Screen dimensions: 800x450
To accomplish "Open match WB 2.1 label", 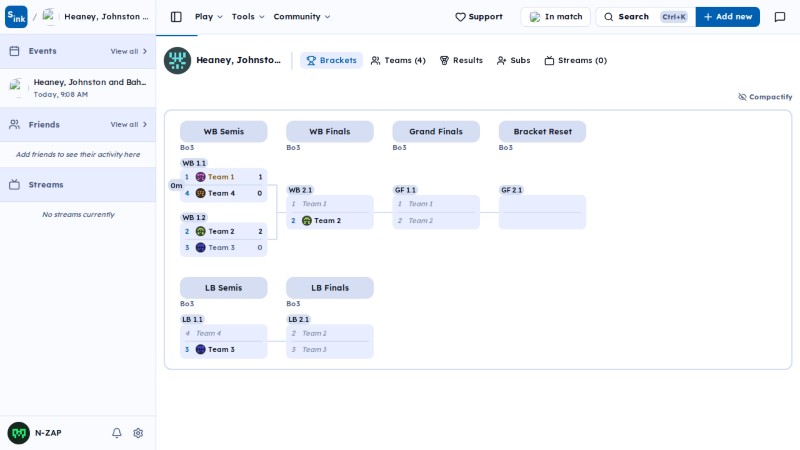I will [x=300, y=190].
